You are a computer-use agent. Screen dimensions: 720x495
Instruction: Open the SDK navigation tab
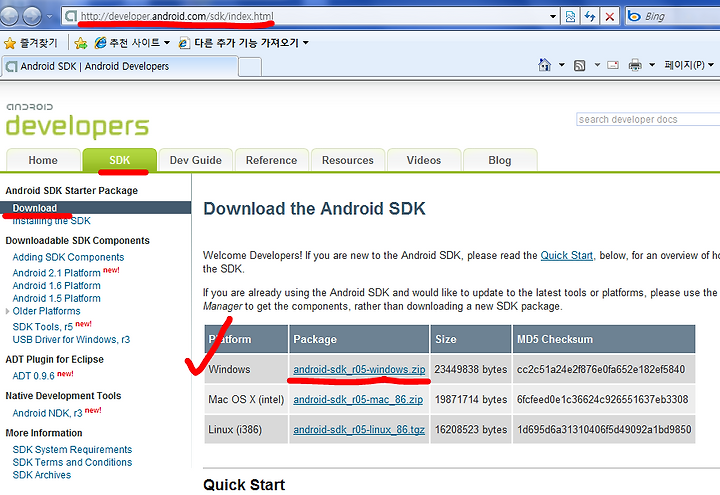tap(120, 160)
